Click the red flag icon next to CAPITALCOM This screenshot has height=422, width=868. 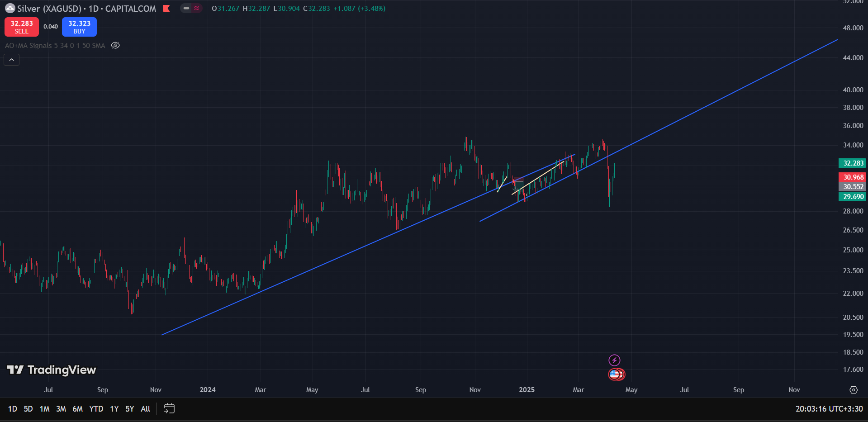click(166, 9)
